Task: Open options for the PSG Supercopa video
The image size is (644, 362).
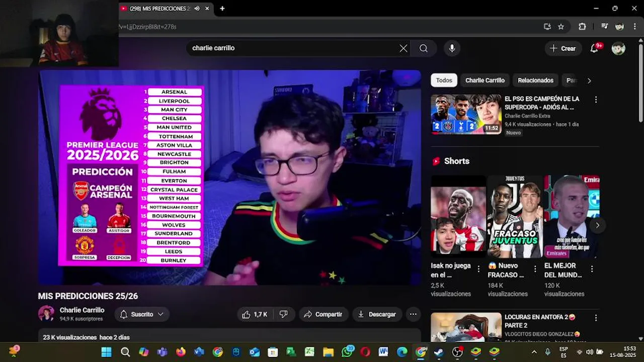Action: click(596, 100)
